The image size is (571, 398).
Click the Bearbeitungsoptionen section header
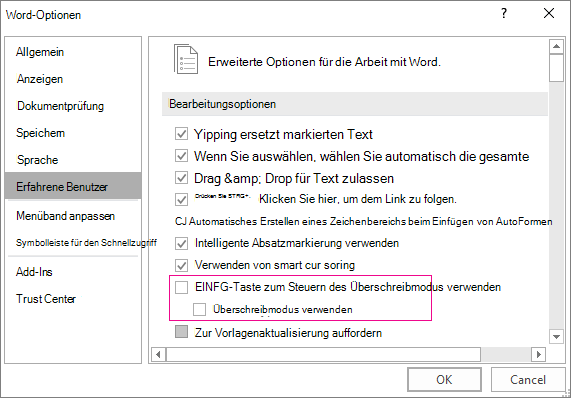(355, 104)
